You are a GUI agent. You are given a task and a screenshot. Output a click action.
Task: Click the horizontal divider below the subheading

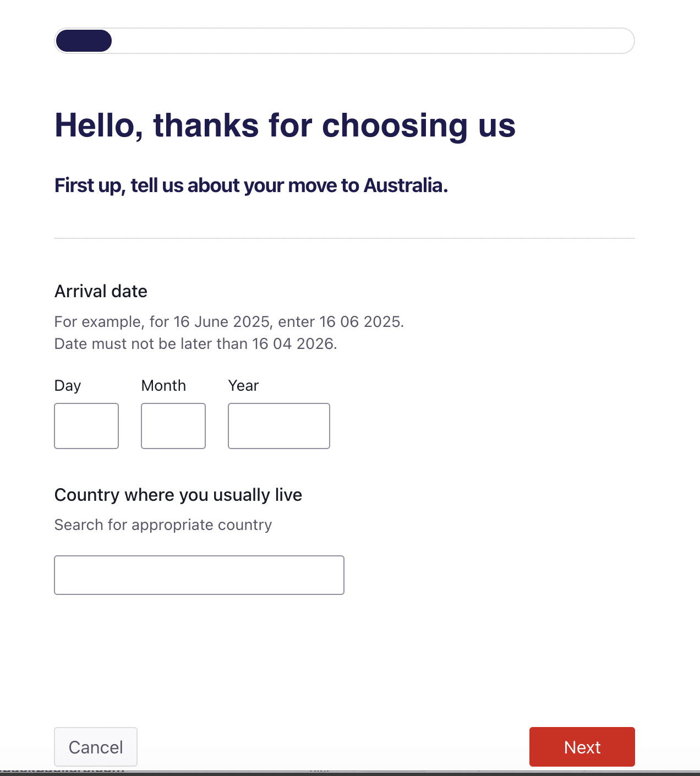[x=344, y=238]
